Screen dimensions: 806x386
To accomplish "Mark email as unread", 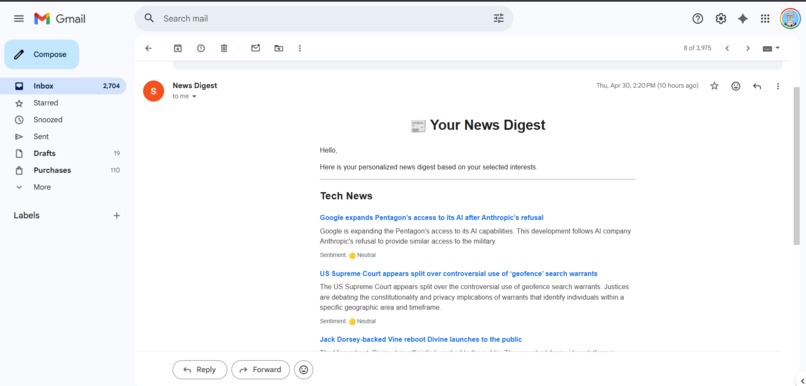I will (x=255, y=48).
